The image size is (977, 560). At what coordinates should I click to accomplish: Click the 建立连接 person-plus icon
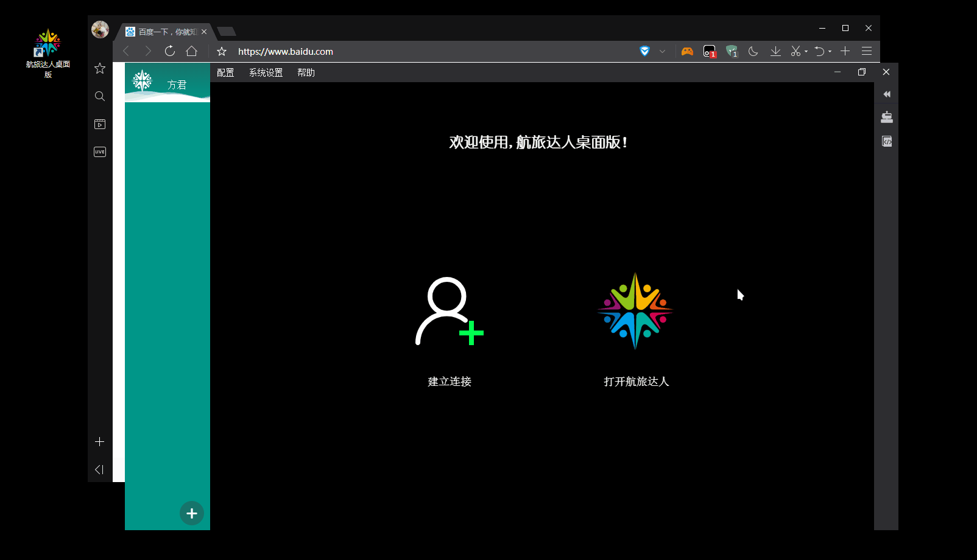(450, 311)
